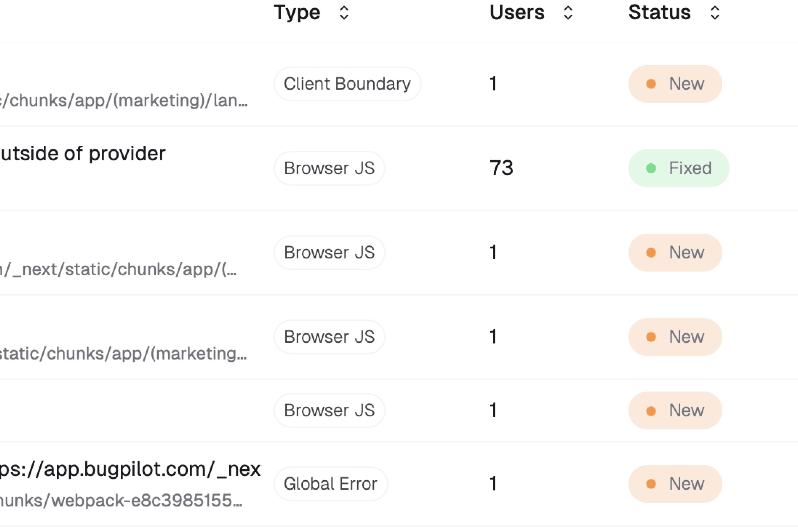Sort table by the Users header label
Image resolution: width=798 pixels, height=532 pixels.
click(517, 13)
